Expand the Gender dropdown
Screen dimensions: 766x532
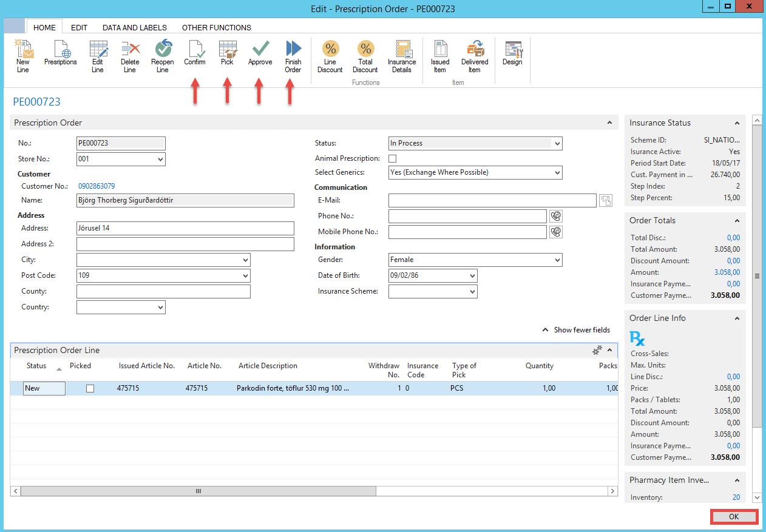click(x=557, y=260)
